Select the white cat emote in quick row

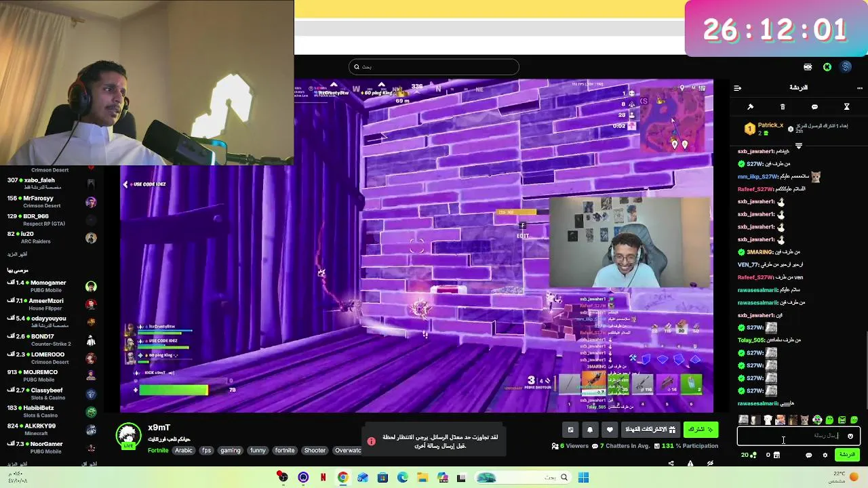point(768,420)
